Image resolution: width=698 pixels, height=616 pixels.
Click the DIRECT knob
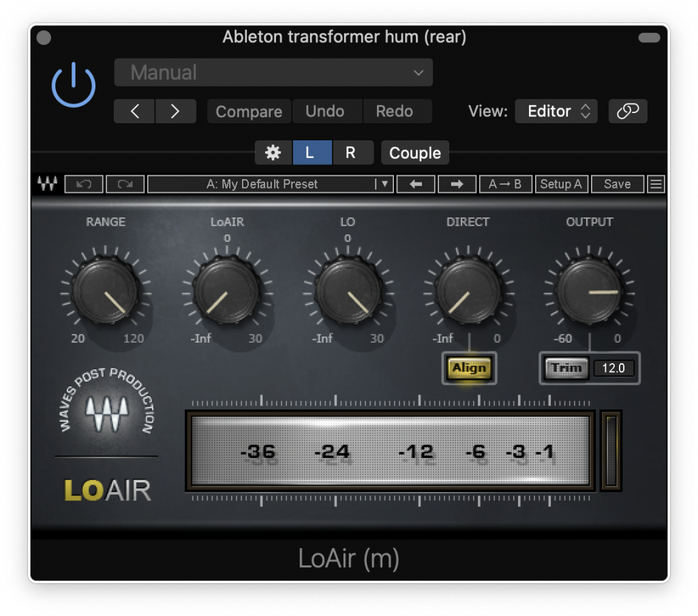click(468, 292)
